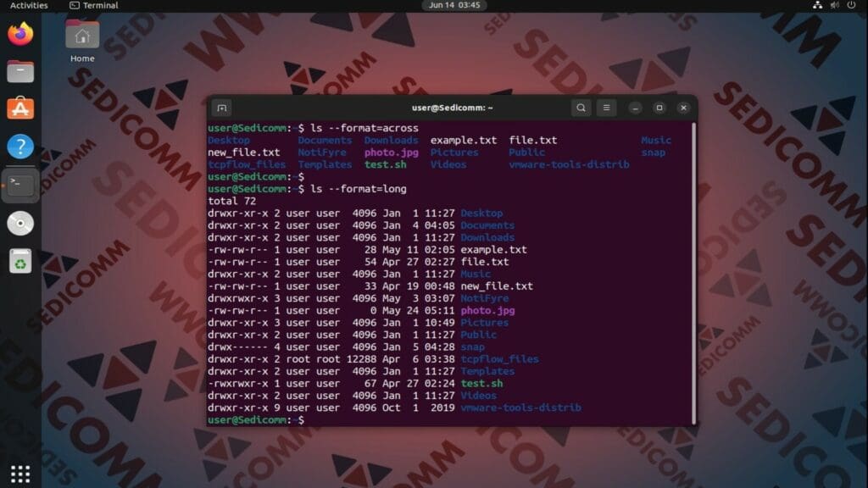Click photo.jpg in the across listing
The image size is (868, 488).
[x=392, y=152]
